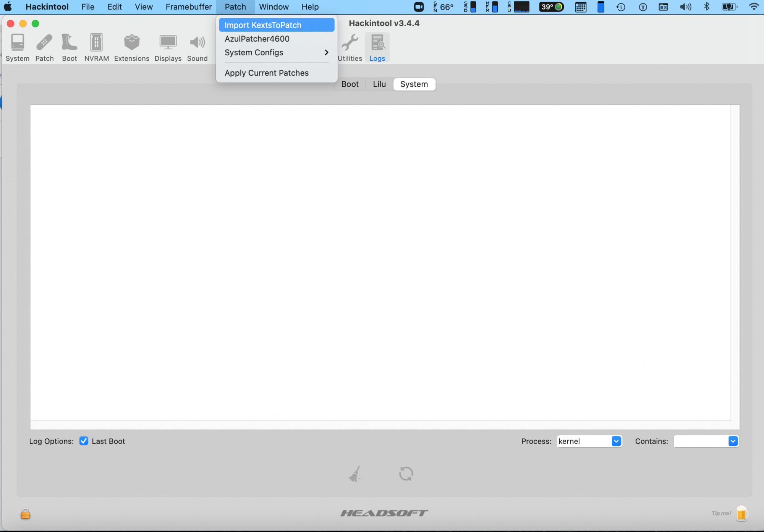Open the Process kernel dropdown arrow
Viewport: 764px width, 532px height.
[616, 441]
